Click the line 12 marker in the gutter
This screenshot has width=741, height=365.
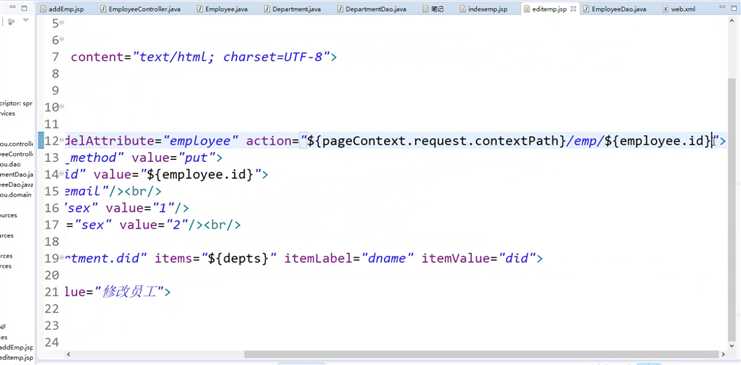coord(41,140)
